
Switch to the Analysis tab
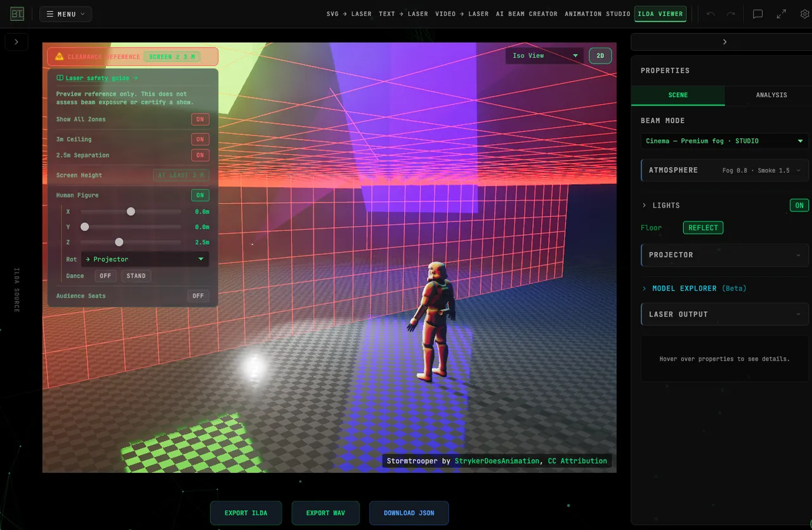tap(771, 95)
